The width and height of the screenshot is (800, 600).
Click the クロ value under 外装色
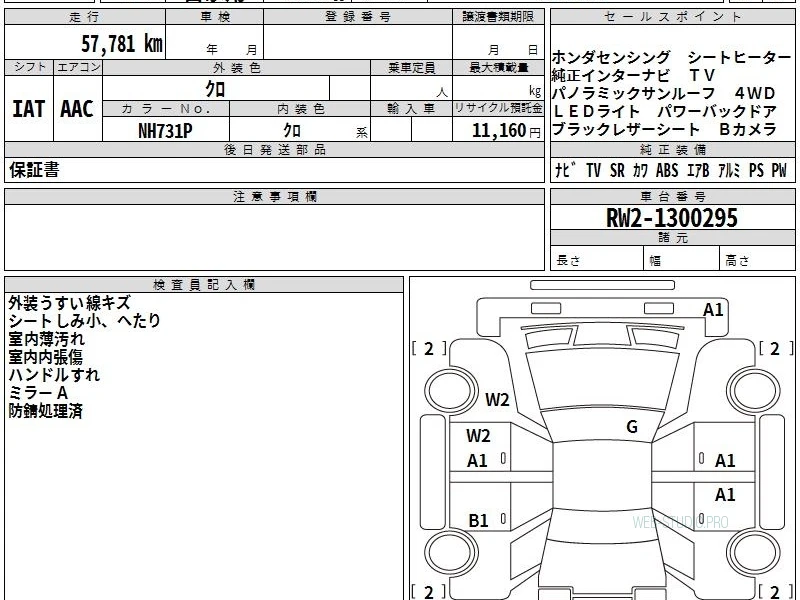click(x=215, y=89)
